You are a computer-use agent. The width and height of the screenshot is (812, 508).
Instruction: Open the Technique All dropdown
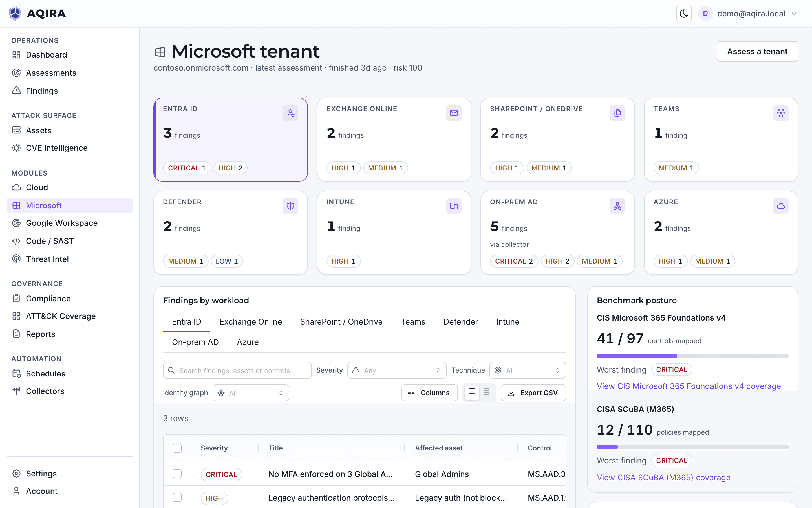(528, 370)
